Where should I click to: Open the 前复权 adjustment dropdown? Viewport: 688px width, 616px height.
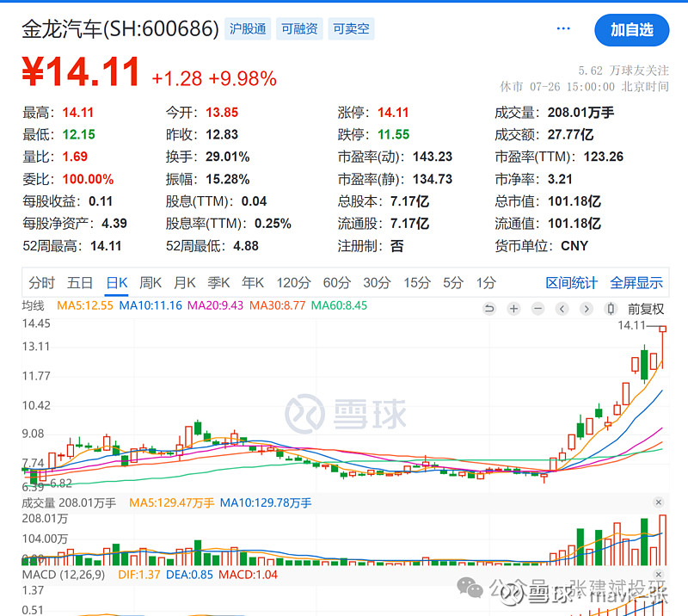coord(646,309)
